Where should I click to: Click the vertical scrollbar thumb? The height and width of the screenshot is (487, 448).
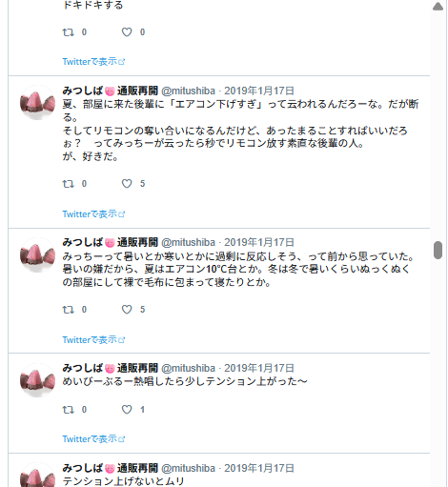(x=438, y=250)
